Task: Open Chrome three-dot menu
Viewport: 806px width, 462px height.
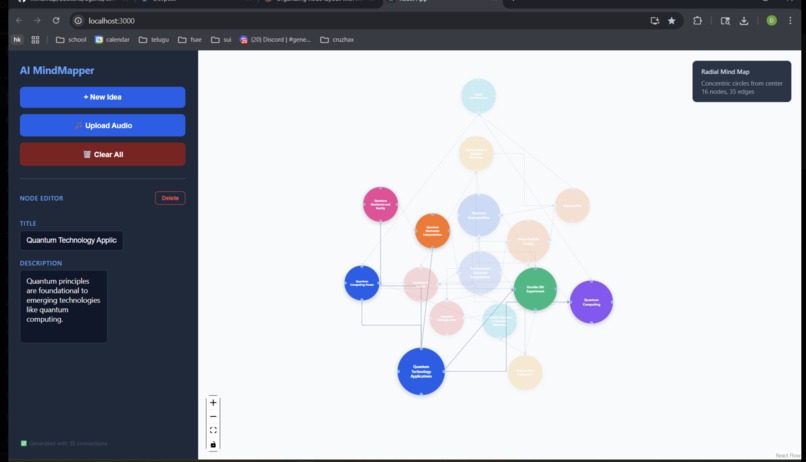Action: coord(790,21)
